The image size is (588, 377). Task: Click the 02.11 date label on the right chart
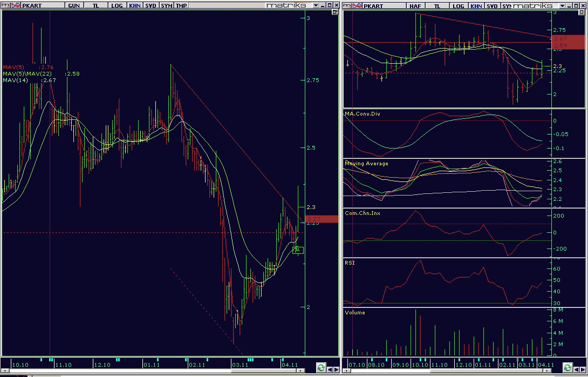[507, 365]
